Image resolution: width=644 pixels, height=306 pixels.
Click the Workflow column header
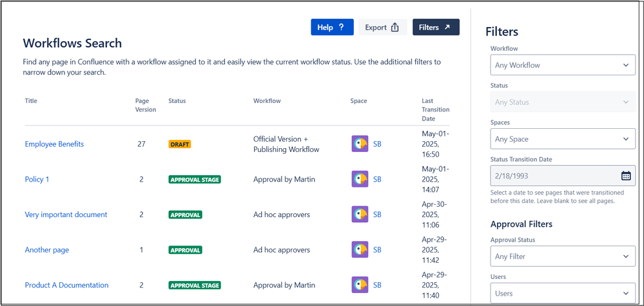pos(267,100)
